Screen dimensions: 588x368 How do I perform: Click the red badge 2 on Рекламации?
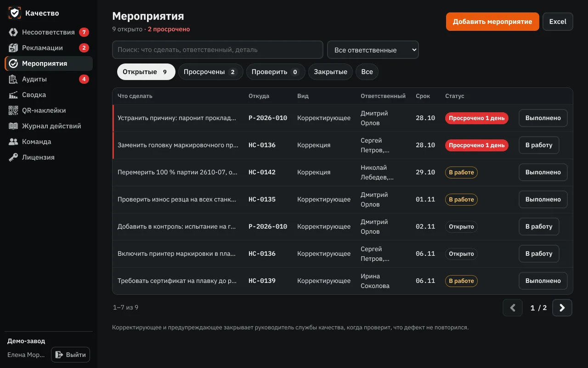84,48
